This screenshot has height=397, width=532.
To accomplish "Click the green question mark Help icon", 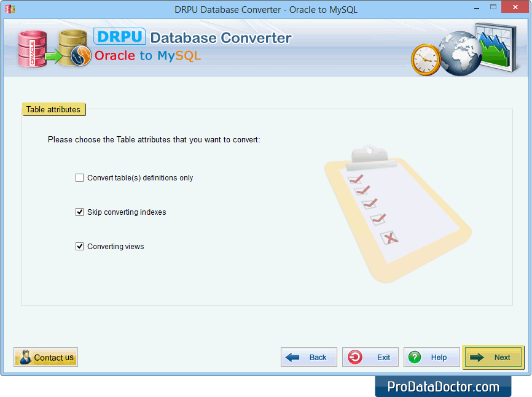I will (415, 357).
